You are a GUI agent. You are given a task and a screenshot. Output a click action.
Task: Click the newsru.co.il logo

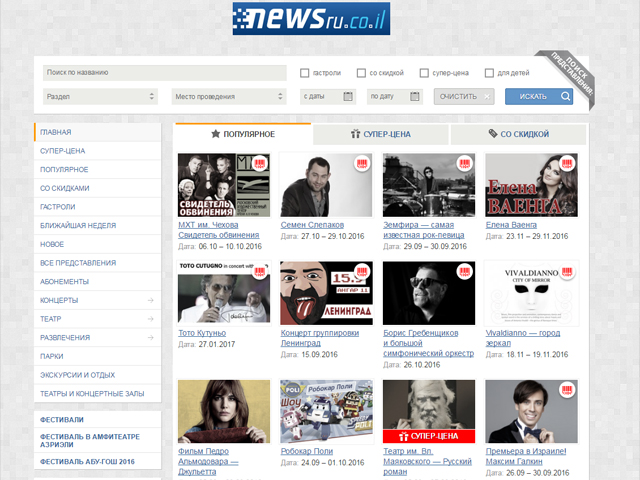311,18
